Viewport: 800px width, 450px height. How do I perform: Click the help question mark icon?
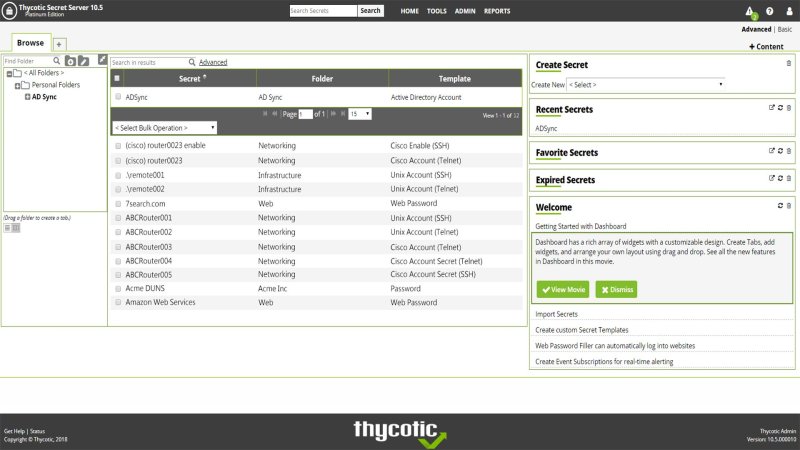point(769,11)
